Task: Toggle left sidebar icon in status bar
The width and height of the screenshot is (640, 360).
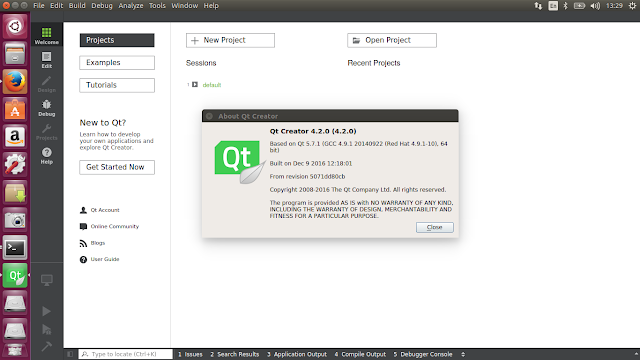Action: 70,354
